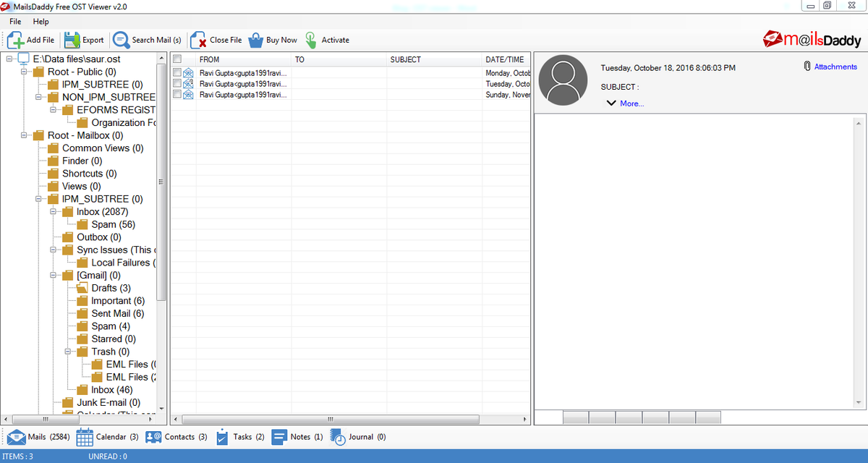Click the Close File icon
Image resolution: width=868 pixels, height=463 pixels.
tap(197, 40)
